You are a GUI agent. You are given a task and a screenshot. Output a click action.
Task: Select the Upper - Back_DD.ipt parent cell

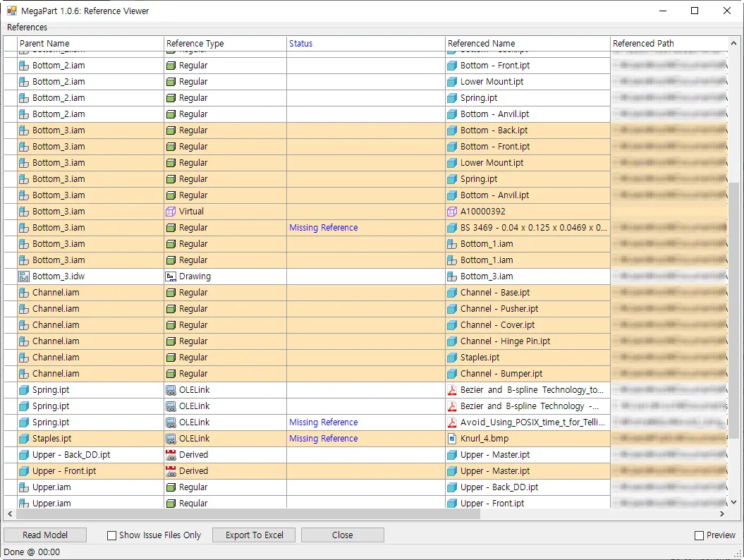[x=91, y=455]
